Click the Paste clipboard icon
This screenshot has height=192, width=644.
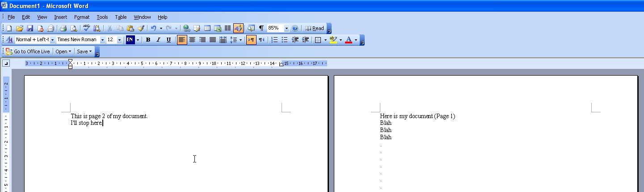(x=130, y=28)
